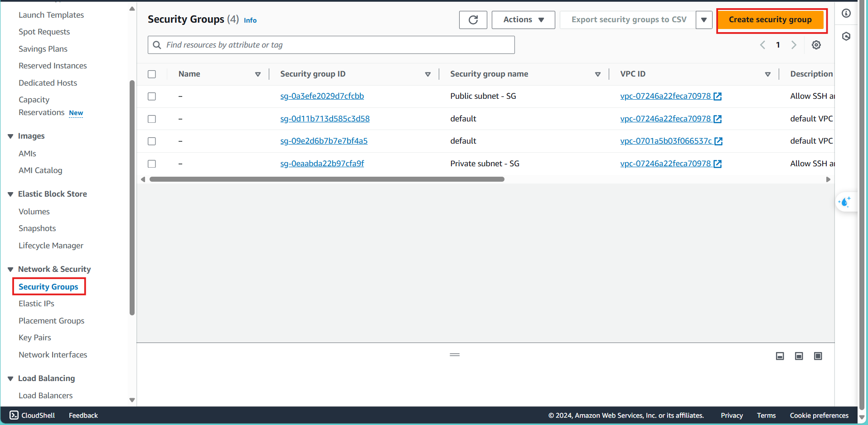Open CloudShell terminal icon
The height and width of the screenshot is (425, 868).
(x=14, y=415)
